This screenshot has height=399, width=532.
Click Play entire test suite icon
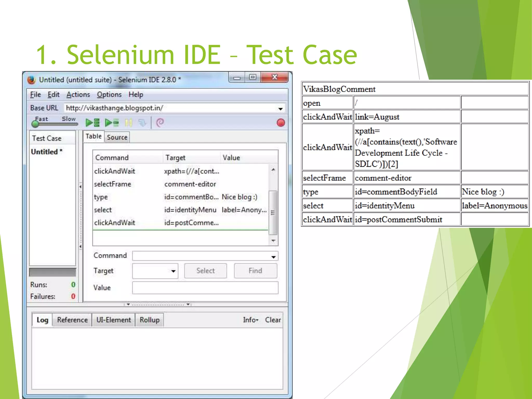click(93, 123)
